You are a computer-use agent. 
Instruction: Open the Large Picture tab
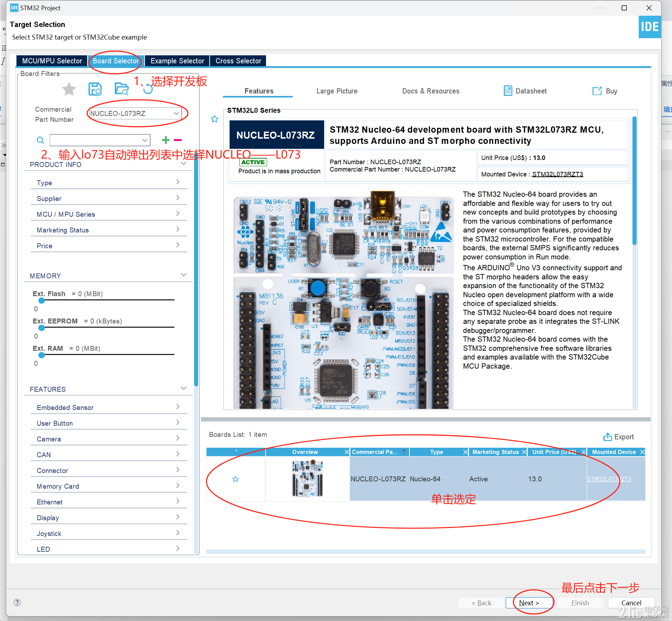[337, 91]
